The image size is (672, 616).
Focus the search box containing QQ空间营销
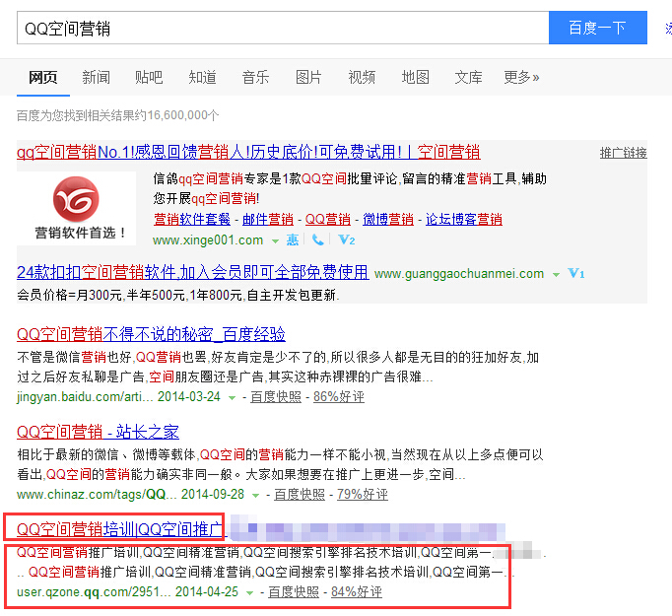tap(283, 28)
